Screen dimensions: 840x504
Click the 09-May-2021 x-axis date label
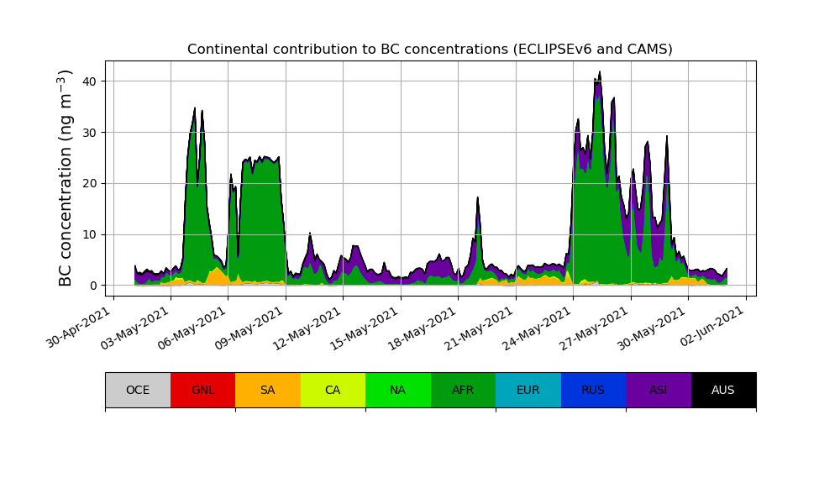click(x=250, y=328)
